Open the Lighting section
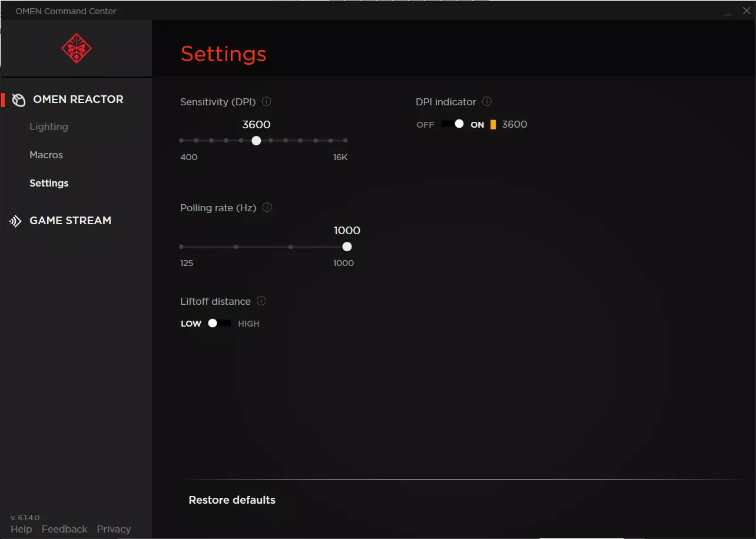Screen dimensions: 756x539 [49, 127]
